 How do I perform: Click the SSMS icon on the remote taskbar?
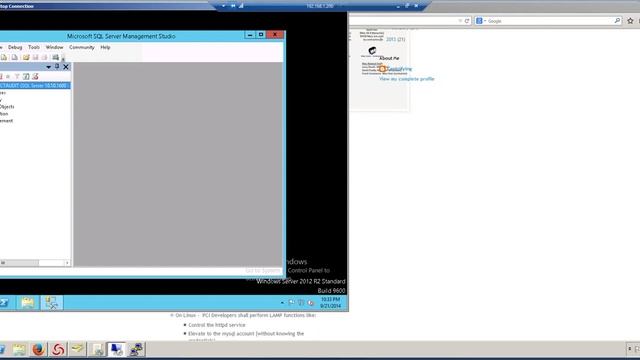[x=52, y=302]
